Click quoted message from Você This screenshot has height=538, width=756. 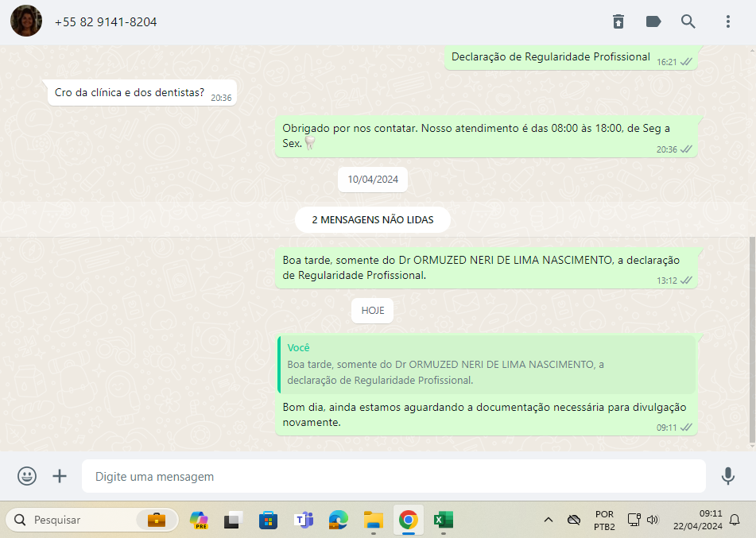pyautogui.click(x=487, y=365)
